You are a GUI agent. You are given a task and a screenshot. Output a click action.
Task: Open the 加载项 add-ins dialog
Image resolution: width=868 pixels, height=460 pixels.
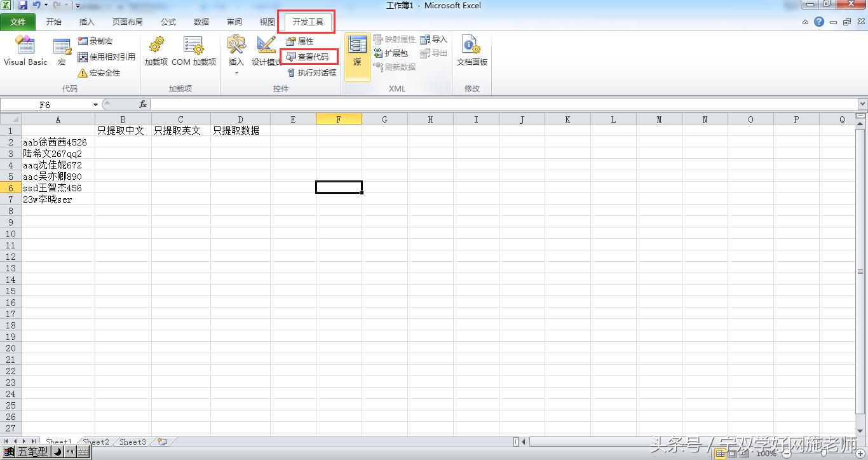click(156, 51)
